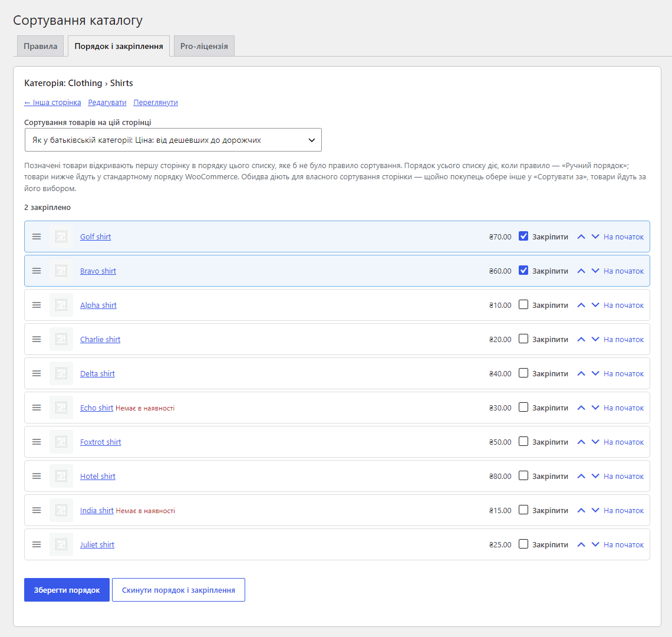The image size is (672, 637).
Task: Follow the ← Інша сторінка link
Action: pos(52,103)
